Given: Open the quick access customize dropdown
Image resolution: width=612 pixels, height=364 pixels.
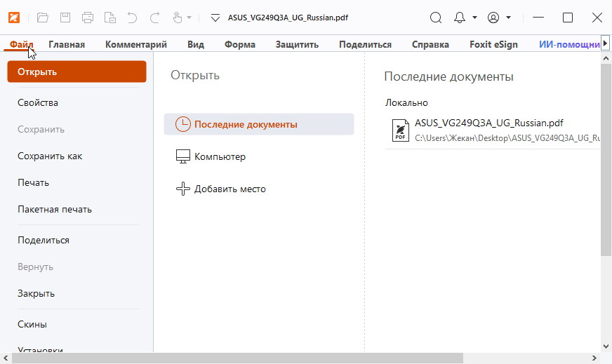Looking at the screenshot, I should [215, 18].
